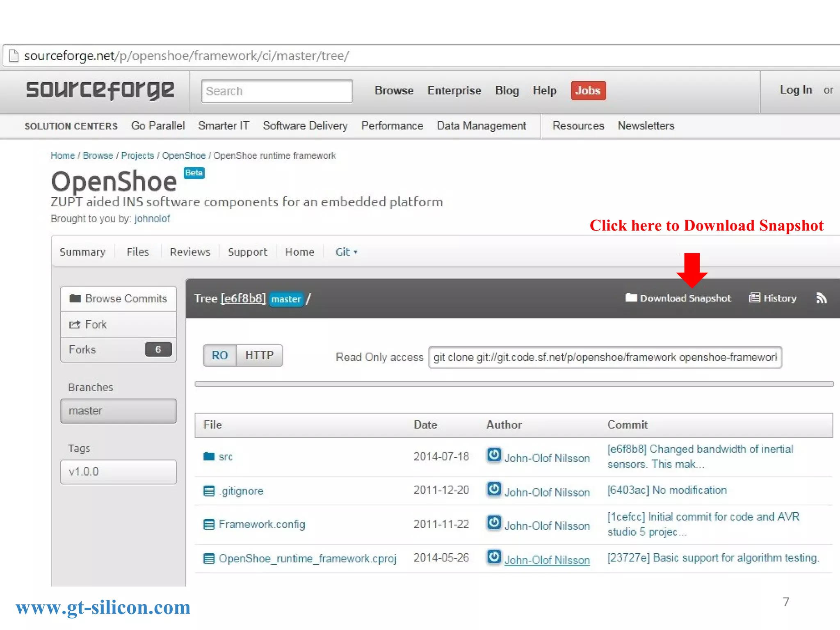
Task: Open History via its list icon
Action: click(x=754, y=298)
